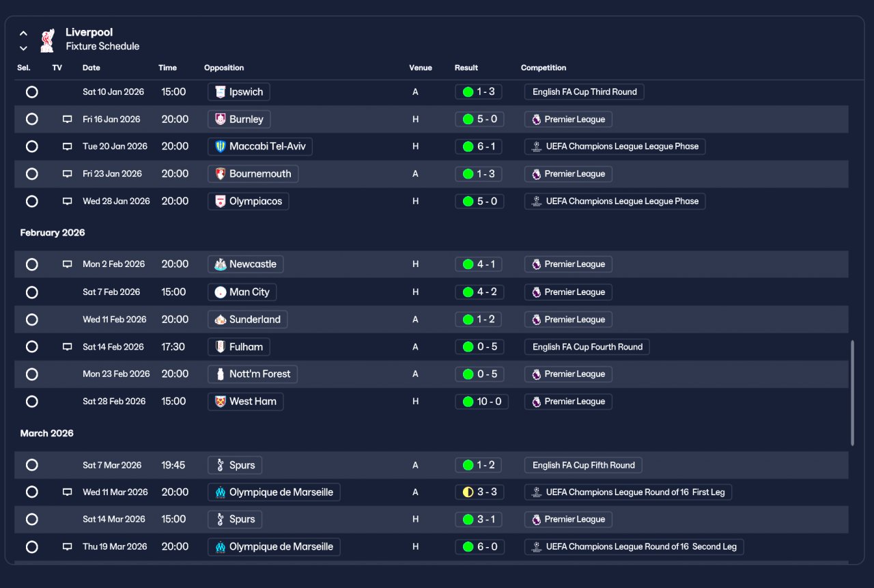Click Marseille badge on 11 Mar row
This screenshot has height=588, width=874.
pyautogui.click(x=220, y=492)
